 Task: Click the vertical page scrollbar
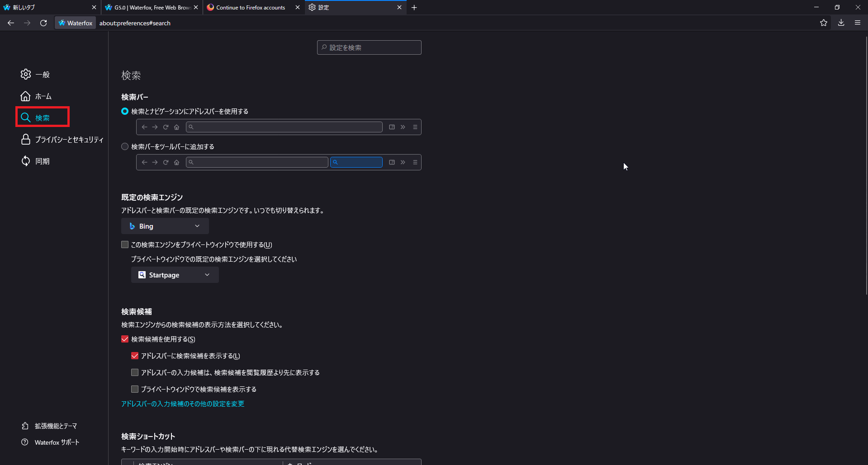pos(866,165)
